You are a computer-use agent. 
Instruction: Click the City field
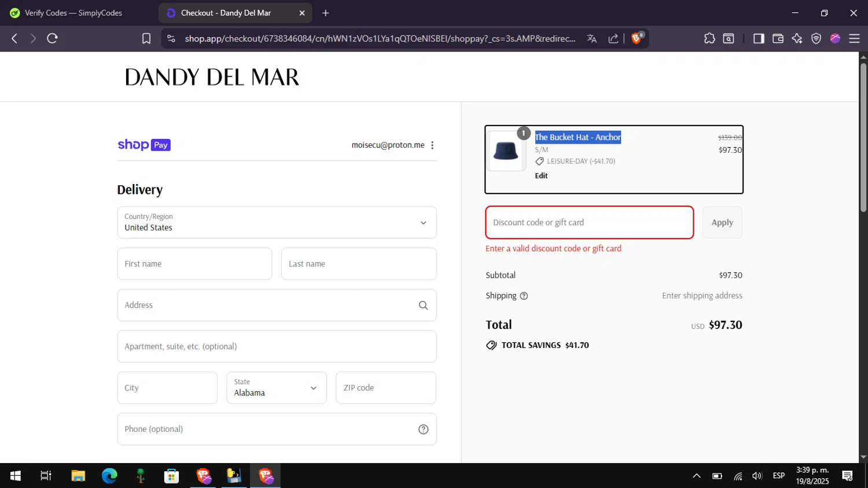coord(167,388)
